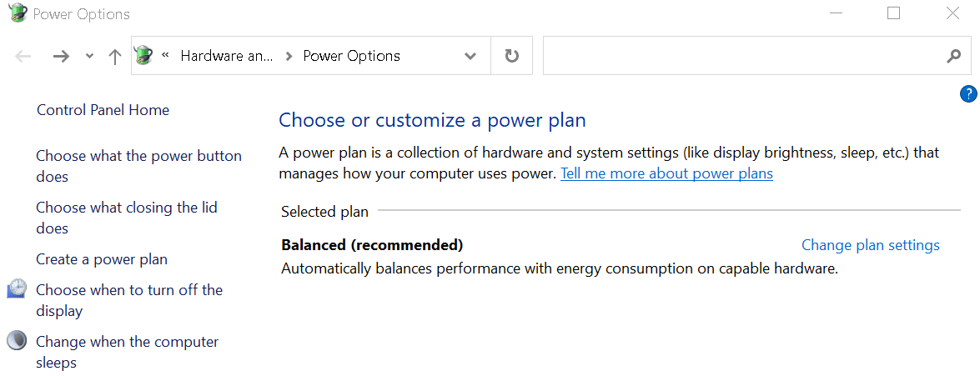This screenshot has width=980, height=376.
Task: Click the up arrow to parent folder
Action: point(114,57)
